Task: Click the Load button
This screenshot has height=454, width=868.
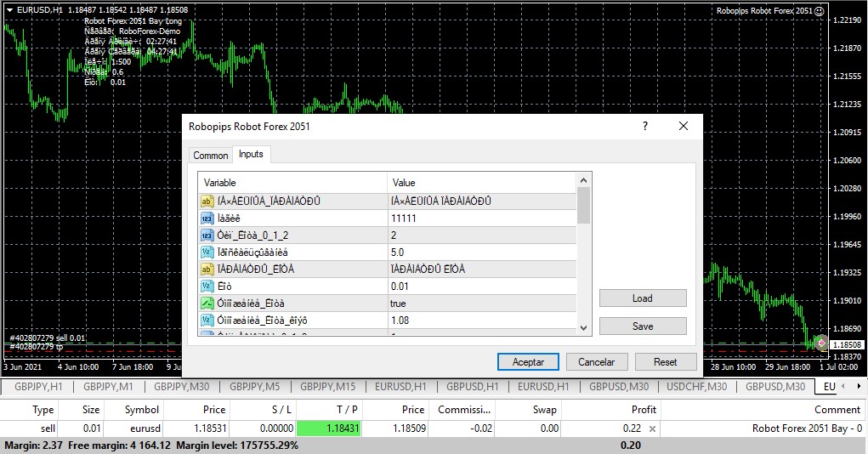Action: (x=642, y=298)
